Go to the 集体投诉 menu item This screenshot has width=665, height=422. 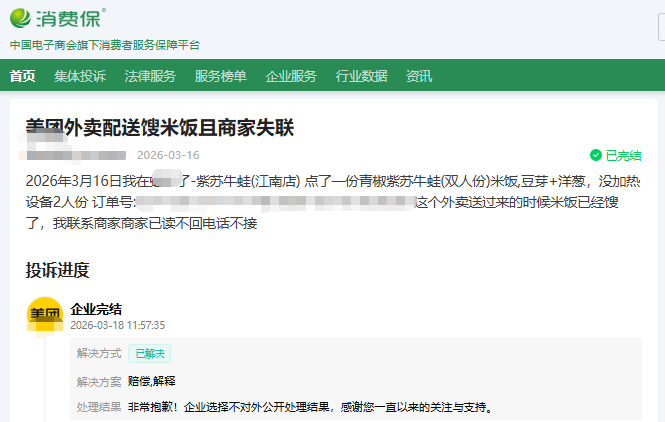coord(80,76)
